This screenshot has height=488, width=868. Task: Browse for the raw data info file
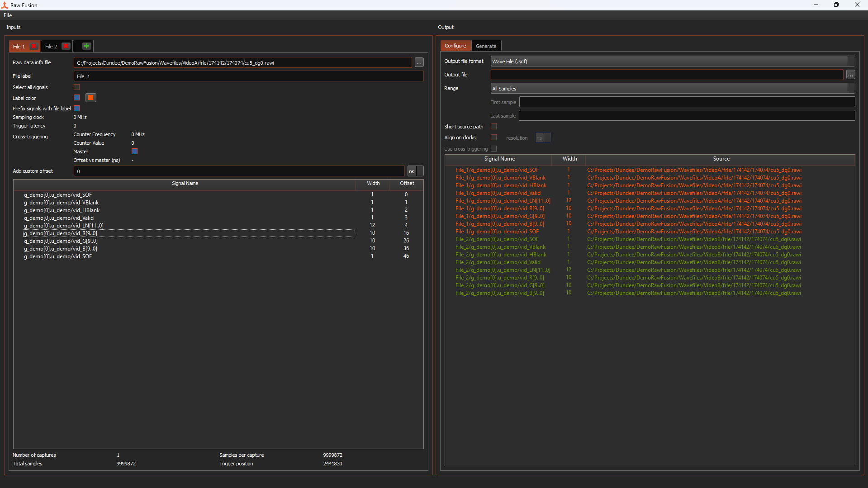coord(419,63)
